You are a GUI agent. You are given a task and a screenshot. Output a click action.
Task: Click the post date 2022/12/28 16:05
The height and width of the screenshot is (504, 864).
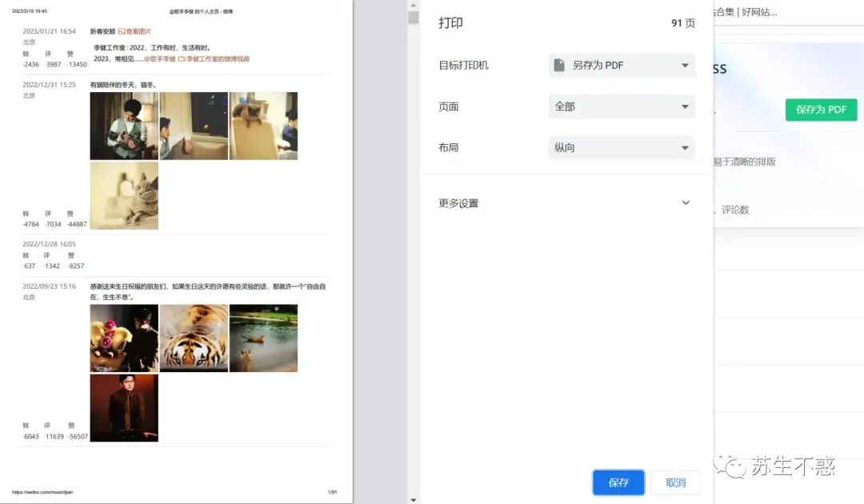tap(49, 244)
